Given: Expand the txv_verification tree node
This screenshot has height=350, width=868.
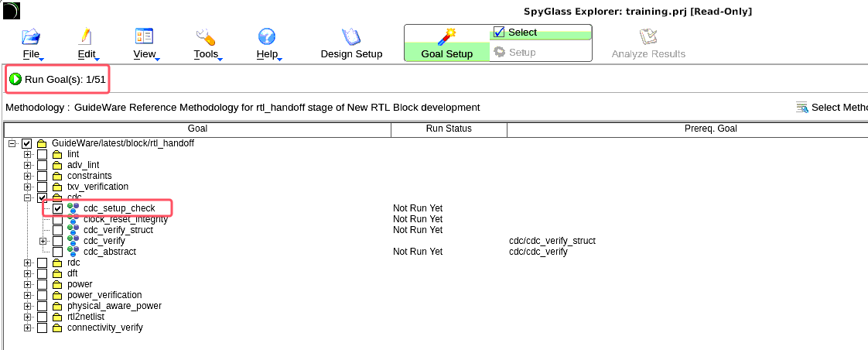Looking at the screenshot, I should point(27,187).
